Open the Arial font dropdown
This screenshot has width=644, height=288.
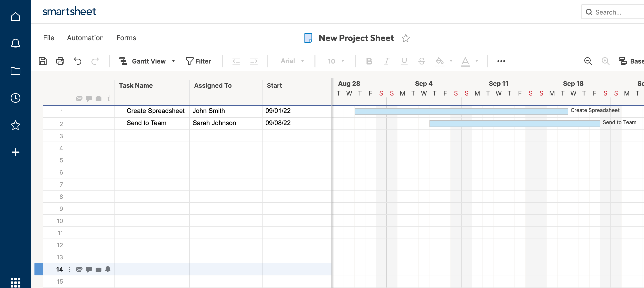coord(292,61)
